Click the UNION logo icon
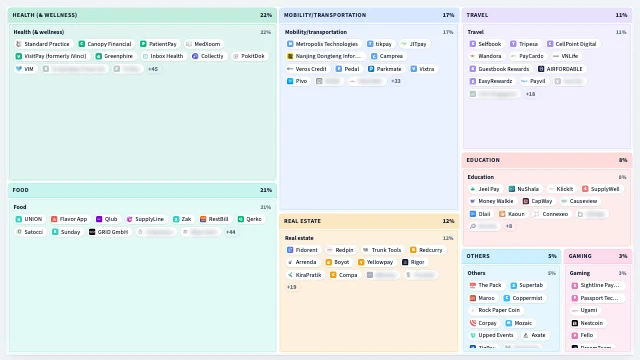This screenshot has width=640, height=360. pyautogui.click(x=19, y=219)
